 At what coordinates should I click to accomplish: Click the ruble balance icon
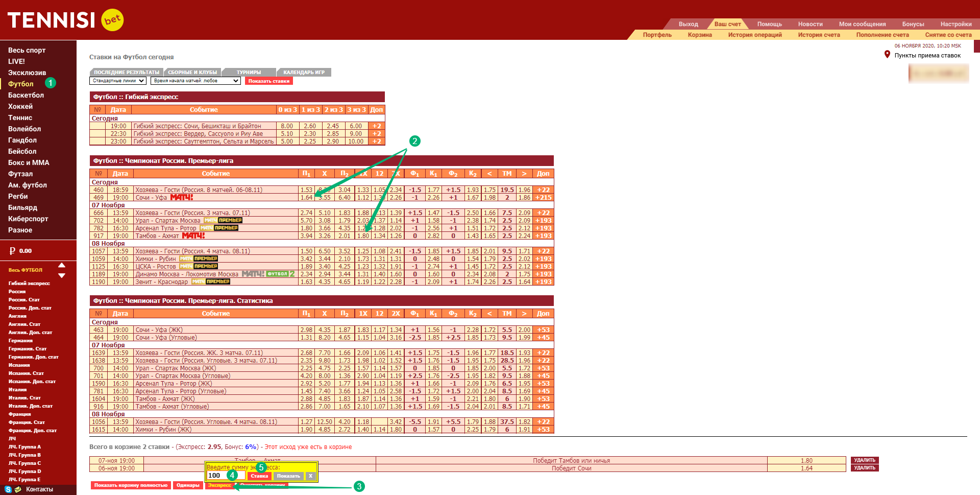[x=12, y=251]
